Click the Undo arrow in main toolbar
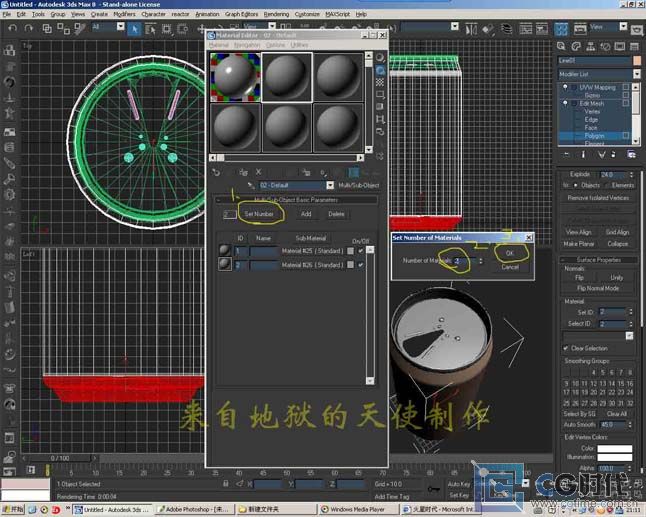The height and width of the screenshot is (517, 646). point(13,28)
